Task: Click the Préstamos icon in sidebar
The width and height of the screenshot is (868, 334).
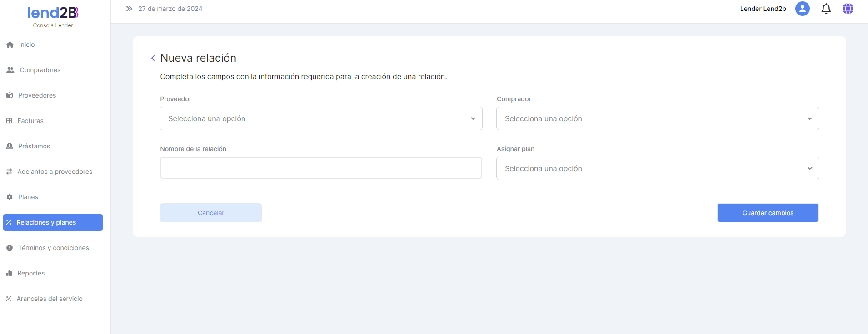Action: click(10, 146)
